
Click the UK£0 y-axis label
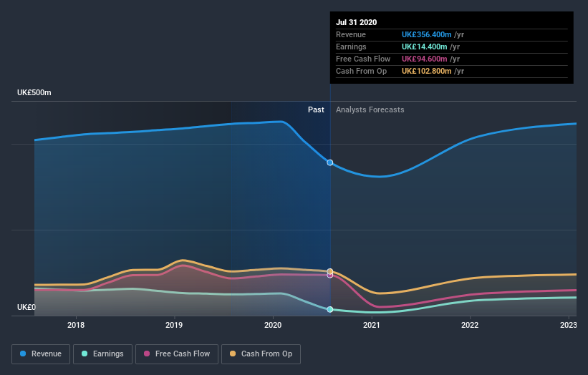[26, 307]
